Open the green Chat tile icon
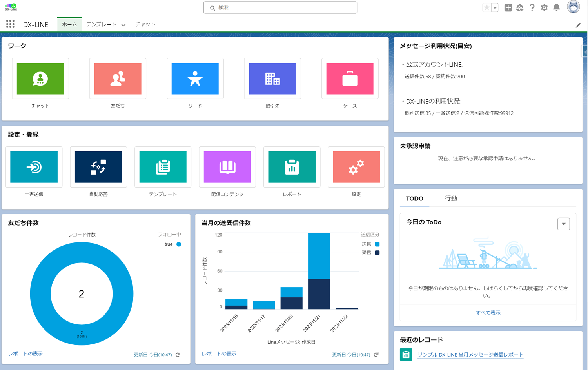The height and width of the screenshot is (370, 588). 40,78
